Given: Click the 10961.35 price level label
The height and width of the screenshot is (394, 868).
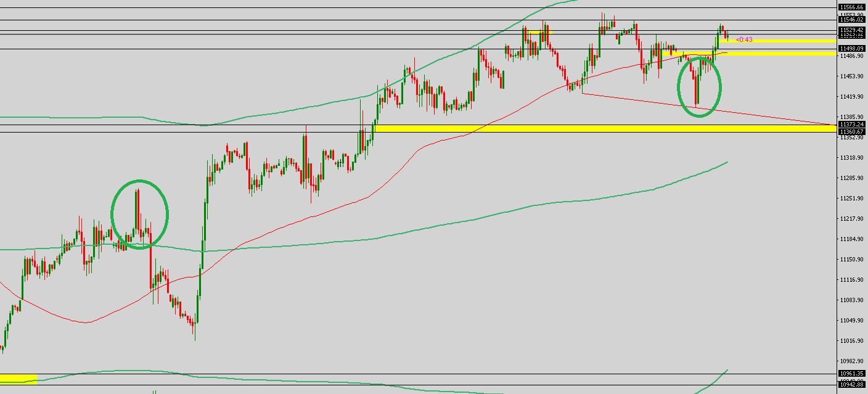Looking at the screenshot, I should click(x=851, y=373).
